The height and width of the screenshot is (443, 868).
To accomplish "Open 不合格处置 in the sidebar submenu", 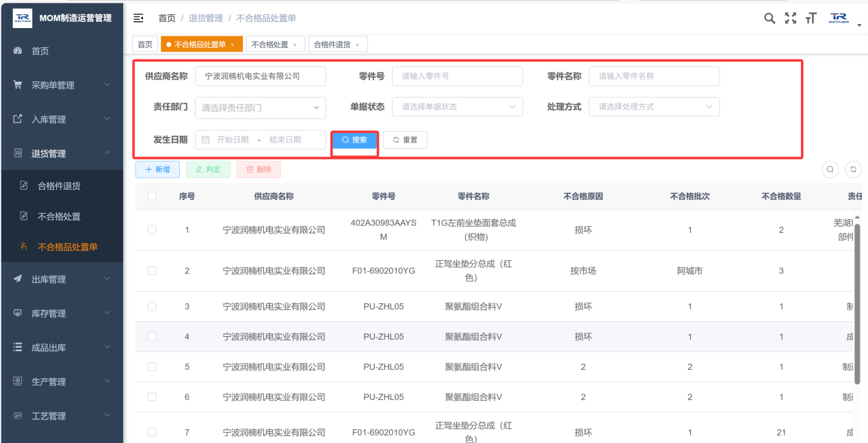I will 62,216.
